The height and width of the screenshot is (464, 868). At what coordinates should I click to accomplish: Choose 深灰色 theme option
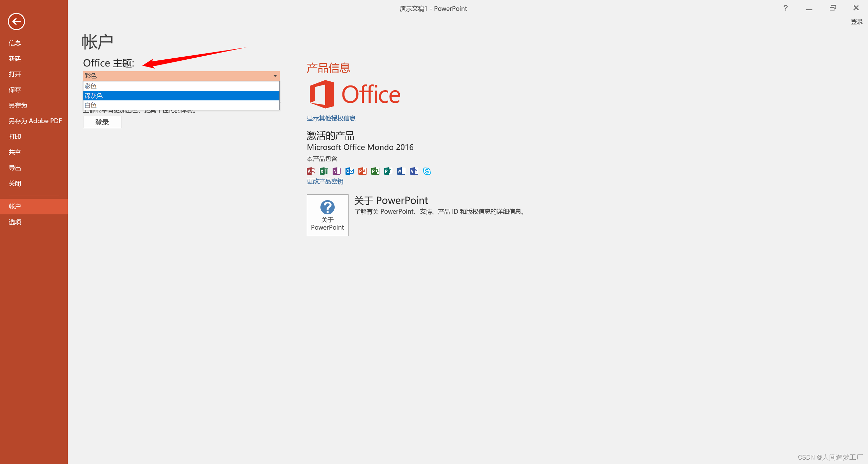181,96
